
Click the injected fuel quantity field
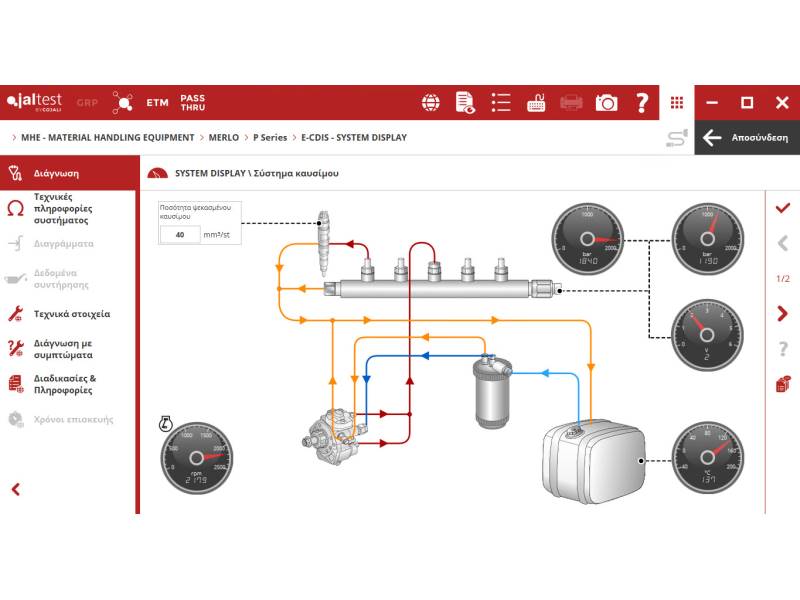pos(180,235)
